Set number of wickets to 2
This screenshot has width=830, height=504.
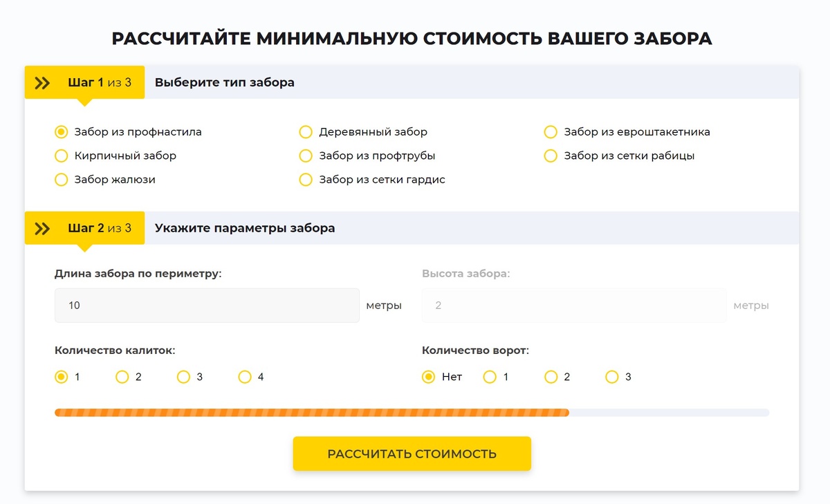coord(122,377)
